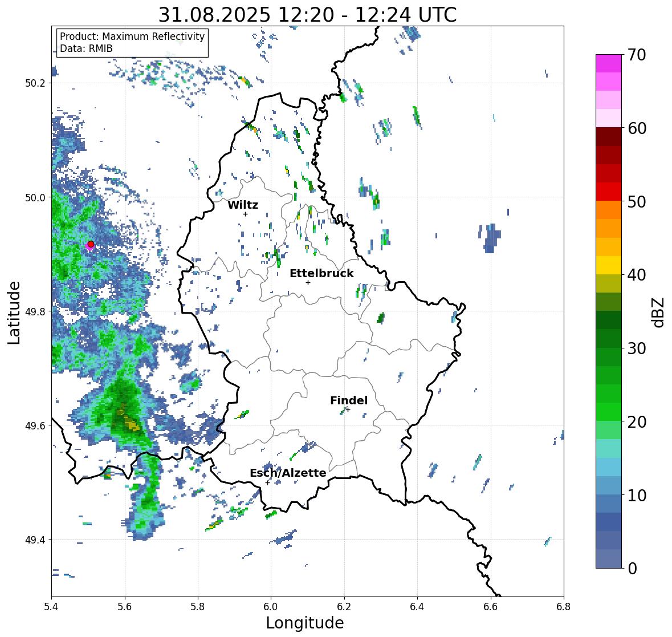Click longitude tick label 6.4
This screenshot has width=672, height=637.
pos(417,607)
